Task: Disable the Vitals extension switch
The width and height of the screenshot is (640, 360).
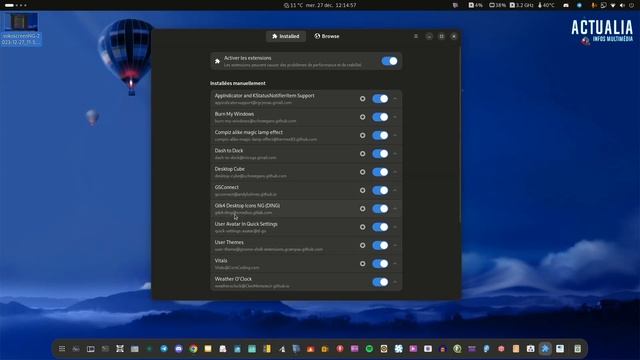Action: (380, 264)
